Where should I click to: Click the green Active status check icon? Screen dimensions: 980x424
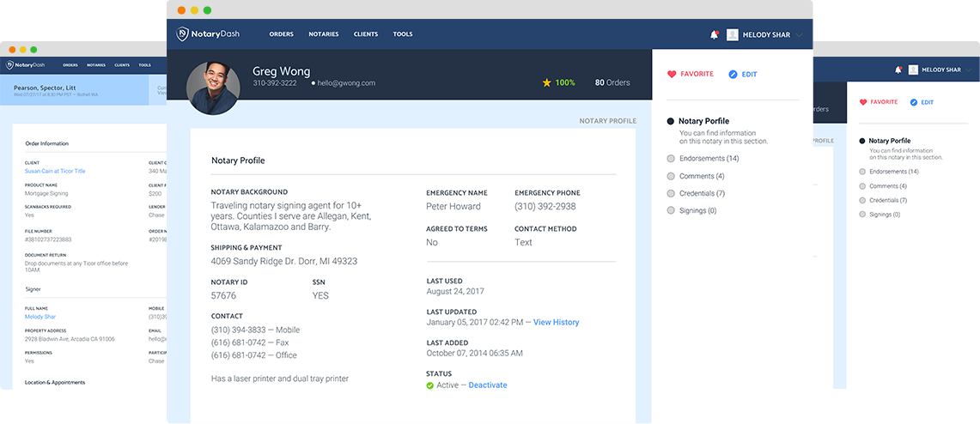coord(430,385)
